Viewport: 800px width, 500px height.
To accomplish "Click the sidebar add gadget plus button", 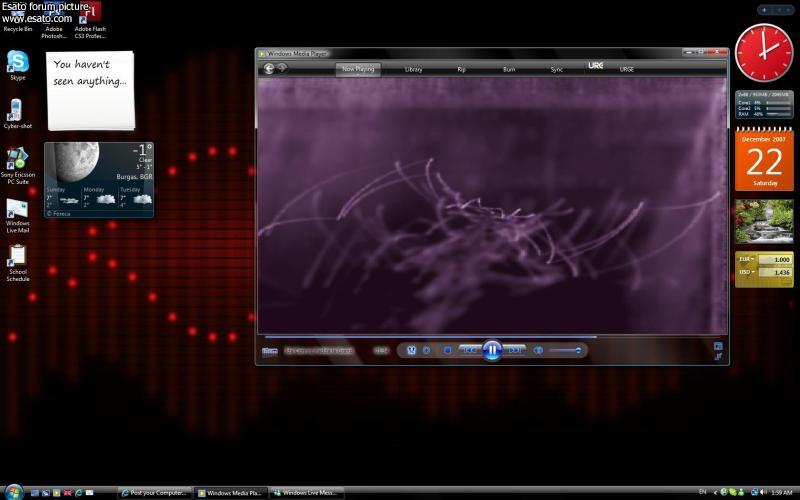I will point(765,10).
